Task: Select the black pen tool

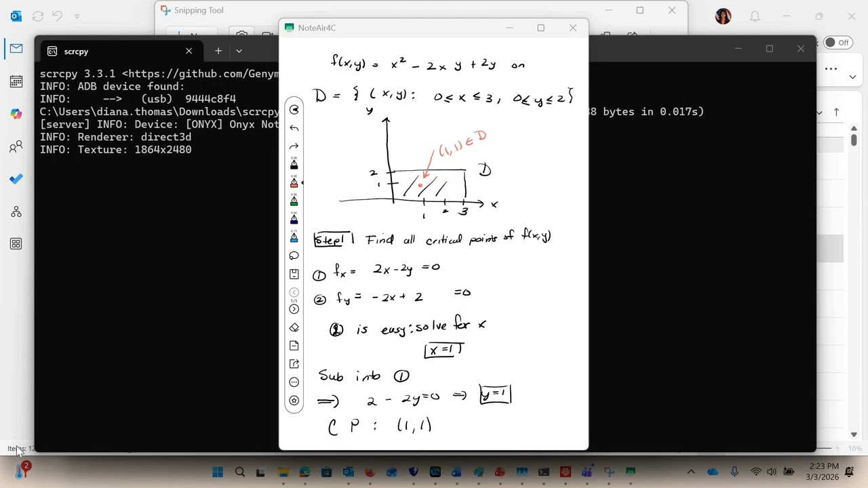Action: (294, 164)
